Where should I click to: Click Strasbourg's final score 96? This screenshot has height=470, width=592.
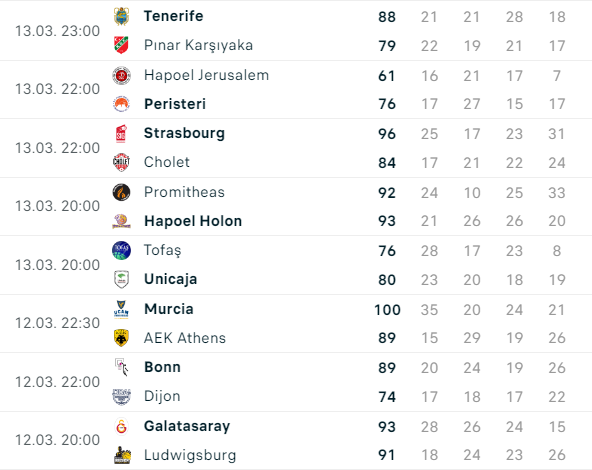point(387,134)
